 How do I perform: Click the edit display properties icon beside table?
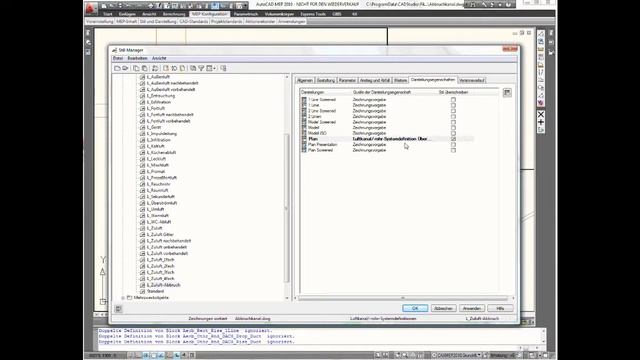click(x=507, y=93)
